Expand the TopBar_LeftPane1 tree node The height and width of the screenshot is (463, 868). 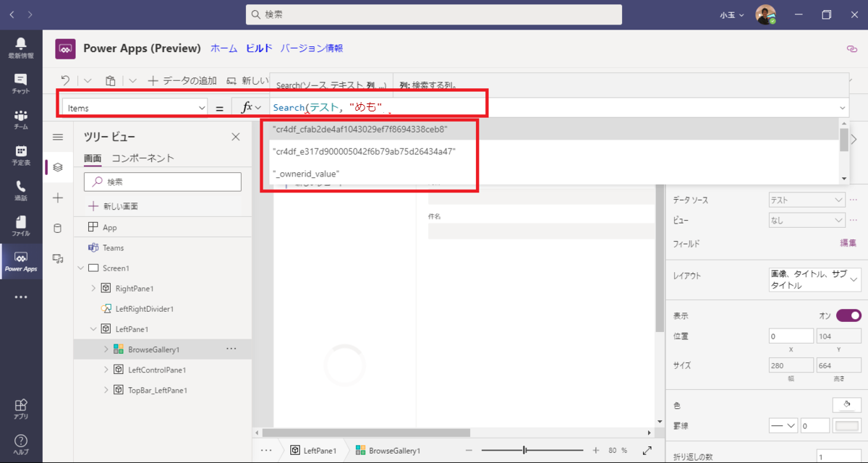point(106,390)
